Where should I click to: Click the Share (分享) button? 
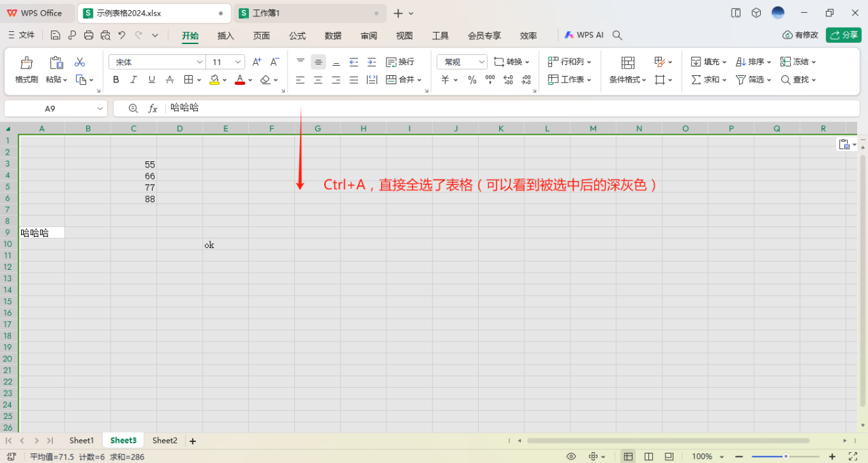(x=844, y=35)
